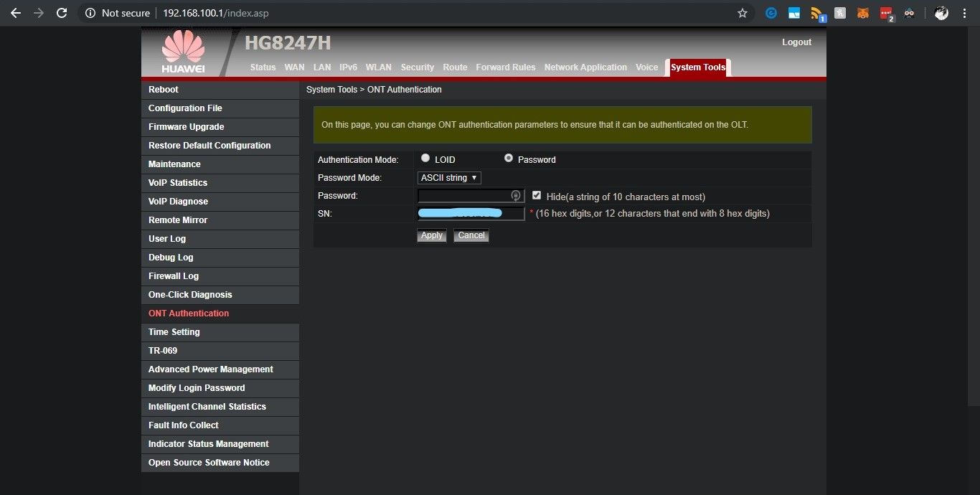Click the browser reload page icon

pyautogui.click(x=62, y=13)
